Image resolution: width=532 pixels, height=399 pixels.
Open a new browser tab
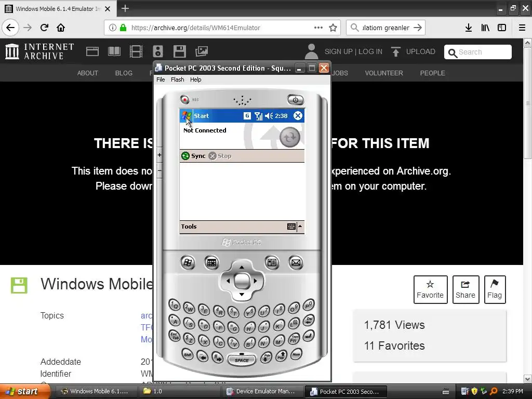(x=125, y=8)
